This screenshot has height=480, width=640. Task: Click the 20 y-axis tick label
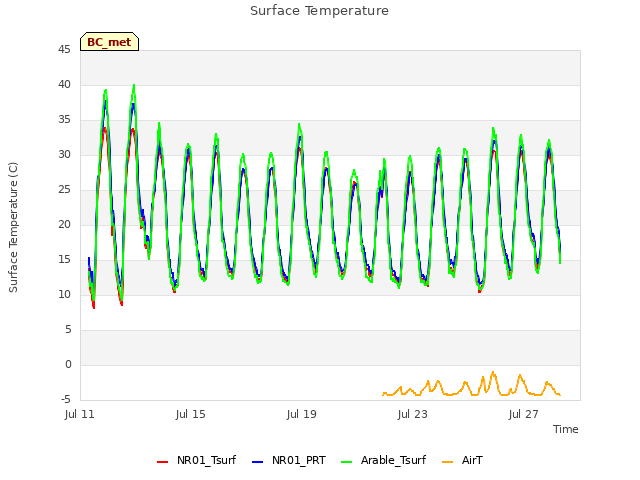(64, 224)
